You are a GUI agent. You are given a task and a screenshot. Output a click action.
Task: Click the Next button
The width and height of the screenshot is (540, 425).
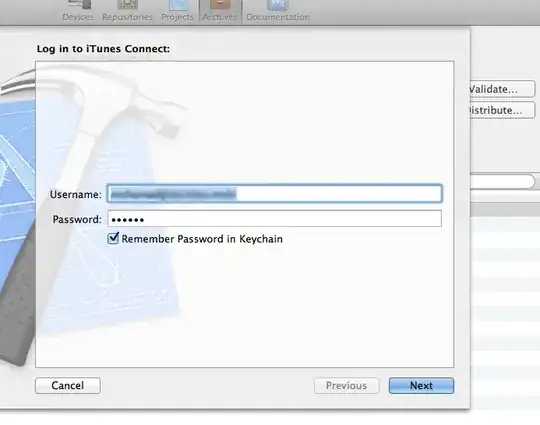coord(421,385)
